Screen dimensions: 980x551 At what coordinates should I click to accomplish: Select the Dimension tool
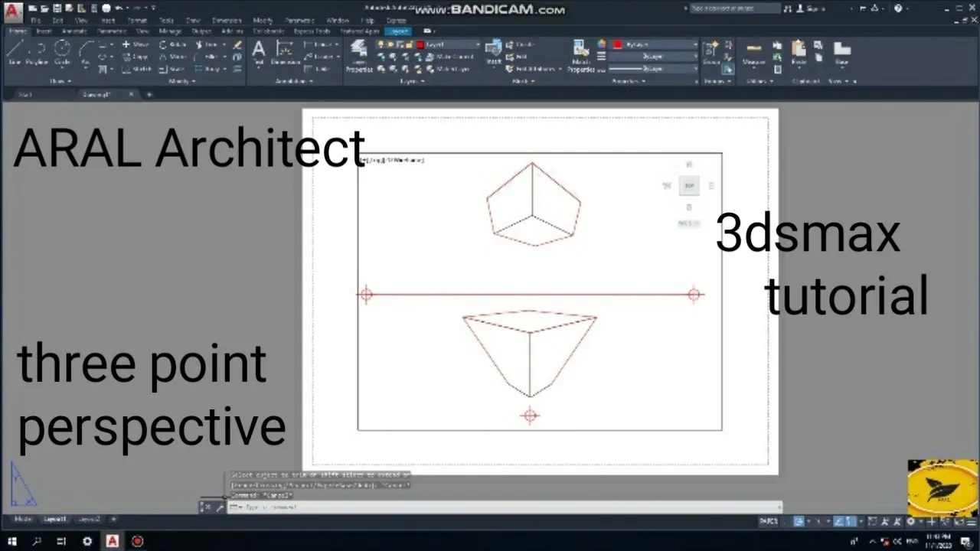pyautogui.click(x=285, y=52)
